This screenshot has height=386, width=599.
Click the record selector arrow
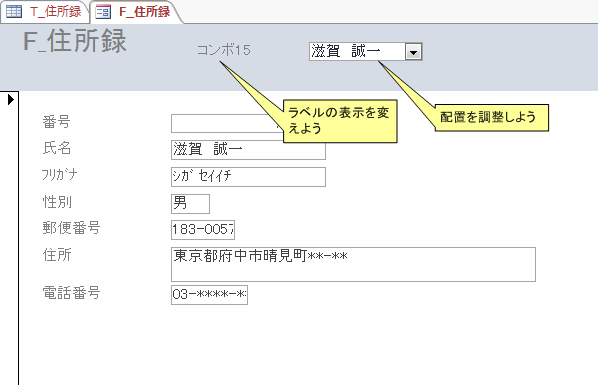coord(11,99)
